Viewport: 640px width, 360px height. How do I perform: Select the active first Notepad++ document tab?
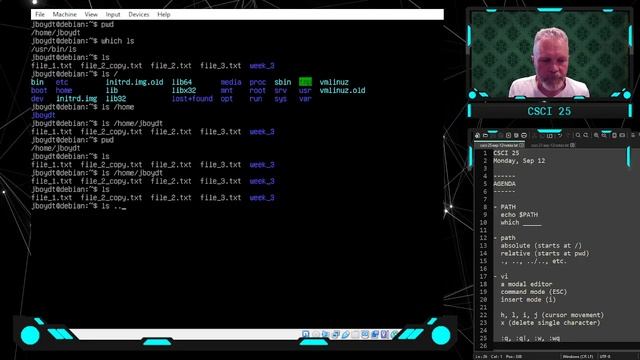[499, 145]
